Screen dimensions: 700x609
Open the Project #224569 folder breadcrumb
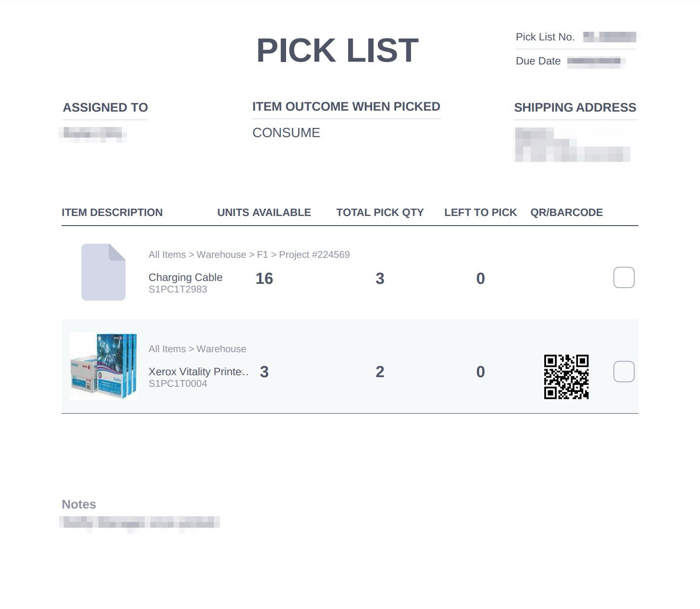click(314, 254)
